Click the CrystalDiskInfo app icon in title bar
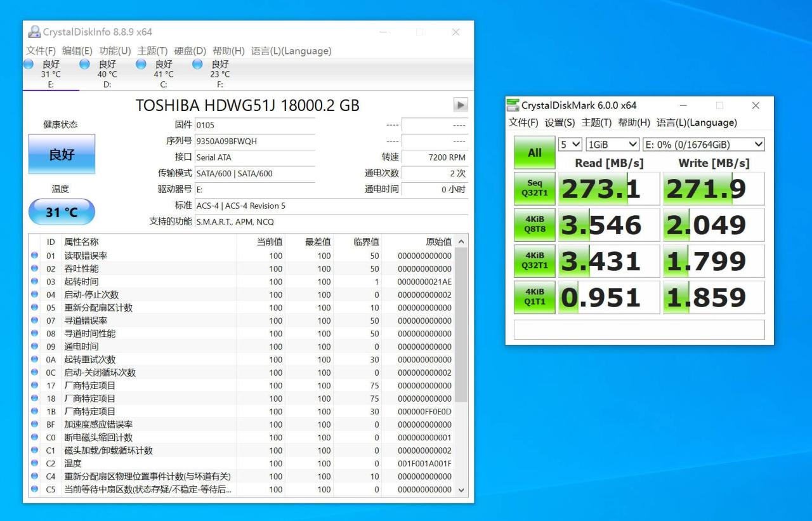Screen dimensions: 812x521 tap(34, 32)
